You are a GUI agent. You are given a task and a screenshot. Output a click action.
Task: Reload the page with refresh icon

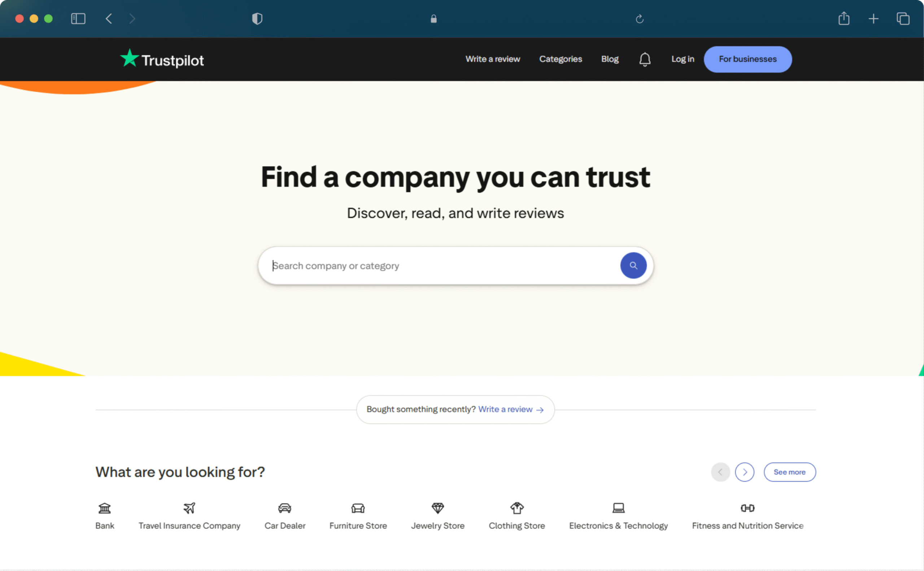click(639, 18)
